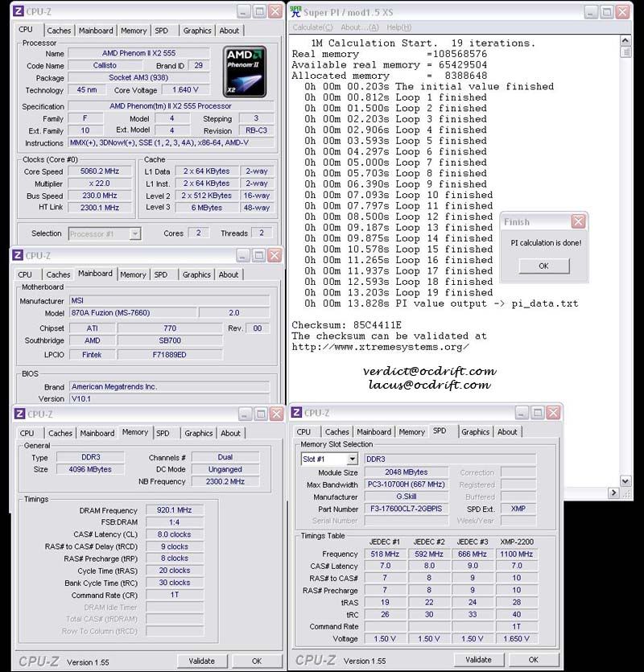
Task: Click Validate in SPD CPU-Z window
Action: click(x=478, y=660)
